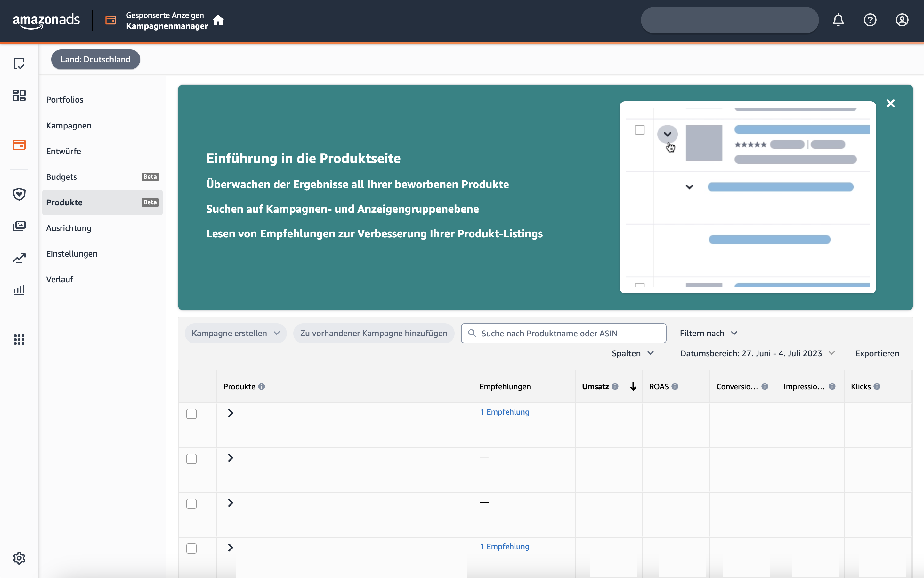
Task: Close the Einführung in die Produktseite banner
Action: tap(890, 103)
